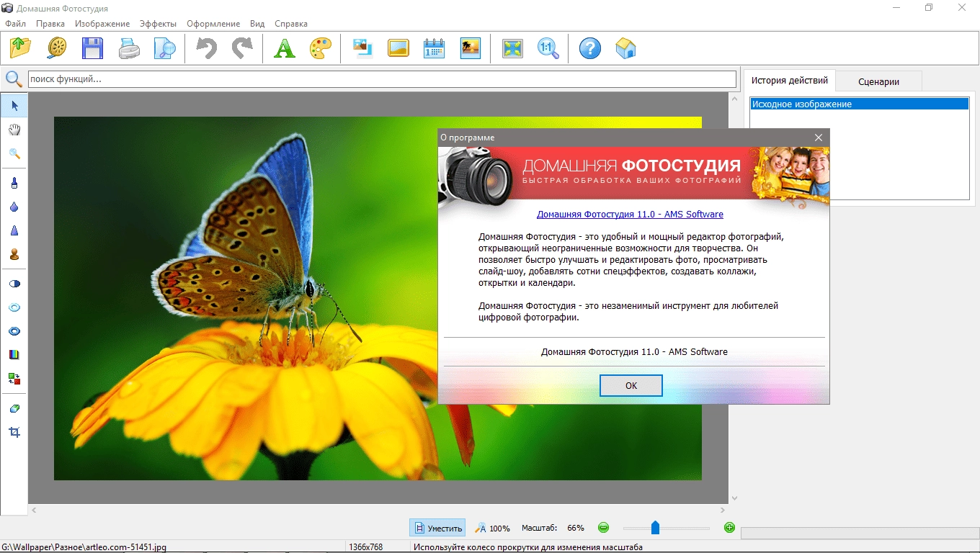Select the dark blue ring tool
This screenshot has height=553, width=980.
14,331
